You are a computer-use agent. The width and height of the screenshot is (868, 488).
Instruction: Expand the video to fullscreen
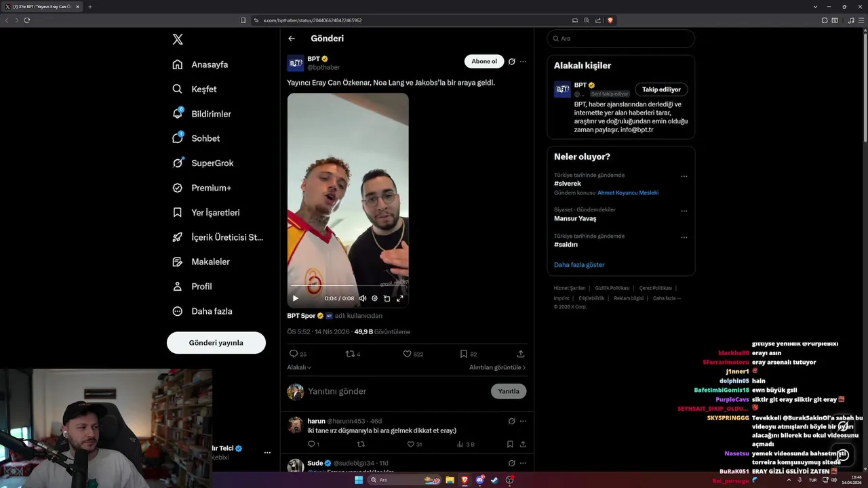400,298
